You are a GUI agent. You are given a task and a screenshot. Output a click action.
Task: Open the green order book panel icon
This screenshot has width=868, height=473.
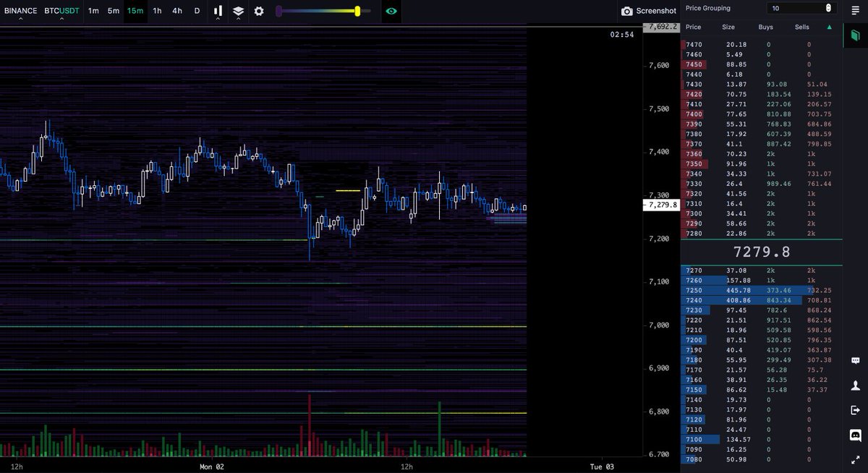[x=855, y=35]
